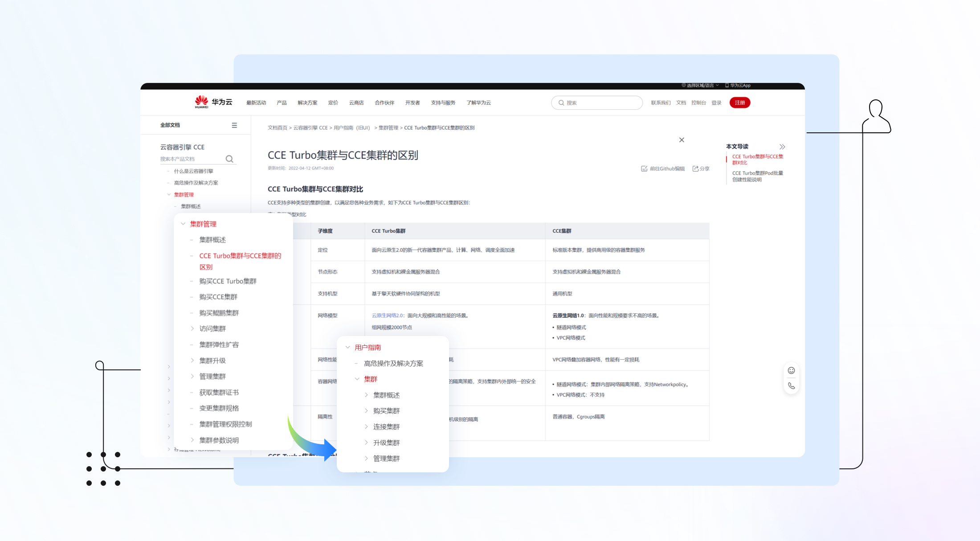Image resolution: width=980 pixels, height=541 pixels.
Task: Select 变更集群规格 in the tree
Action: point(219,408)
